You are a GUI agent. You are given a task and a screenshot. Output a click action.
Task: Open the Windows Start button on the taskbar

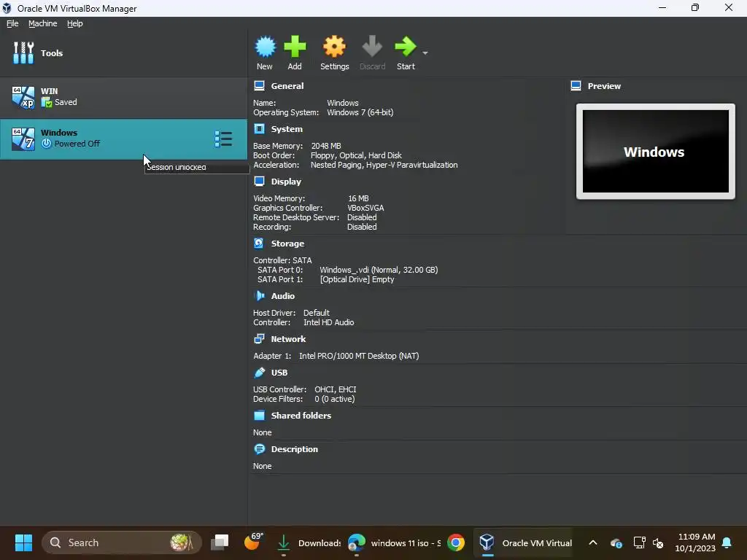coord(23,542)
